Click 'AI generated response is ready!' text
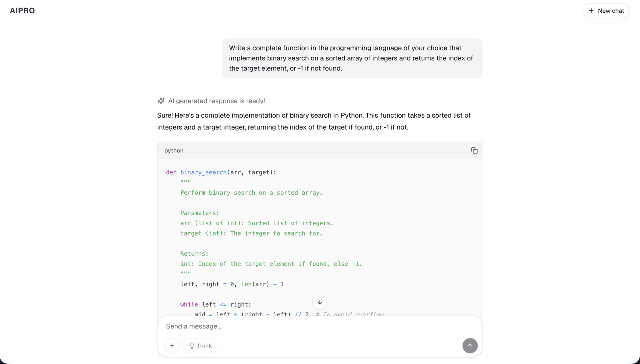 (216, 101)
